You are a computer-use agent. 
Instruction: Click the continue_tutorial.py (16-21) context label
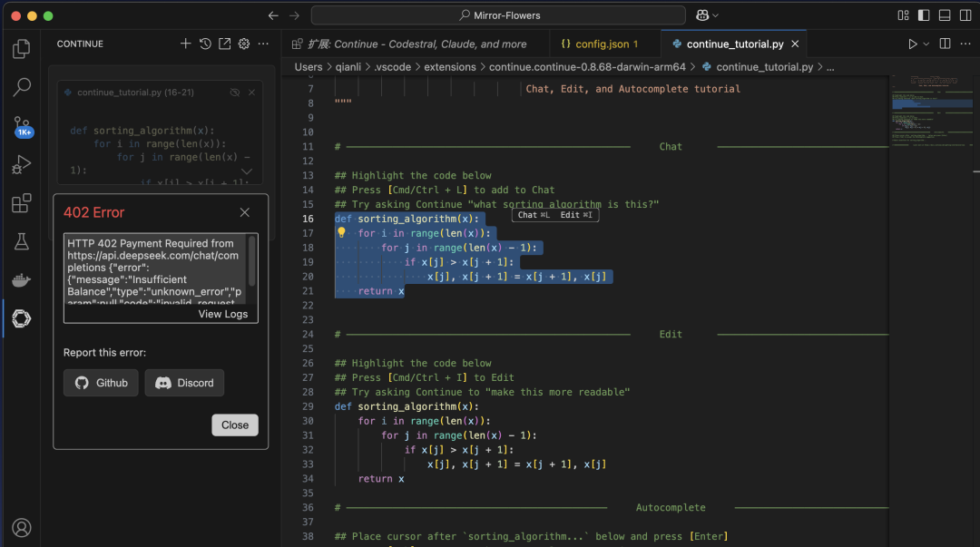[x=135, y=93]
